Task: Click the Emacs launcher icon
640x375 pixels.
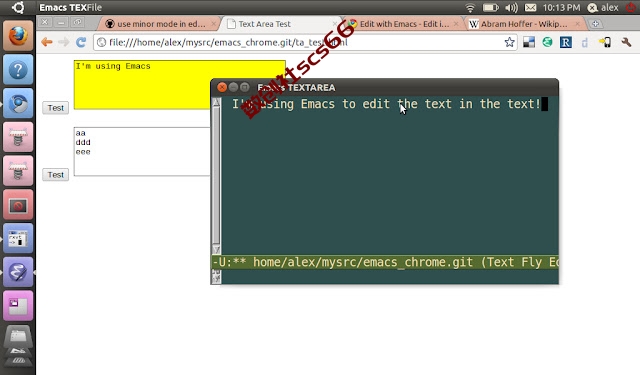Action: [x=18, y=272]
